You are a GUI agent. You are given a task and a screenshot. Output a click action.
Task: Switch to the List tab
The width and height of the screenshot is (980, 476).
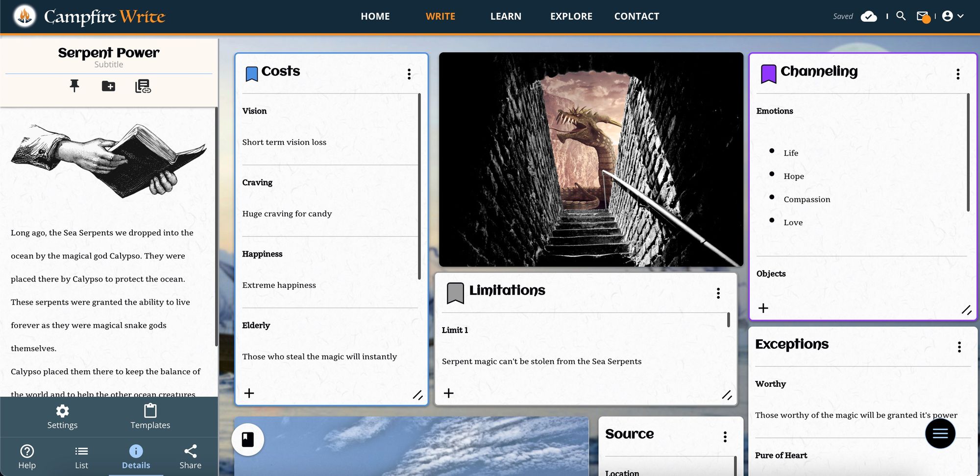click(x=81, y=457)
